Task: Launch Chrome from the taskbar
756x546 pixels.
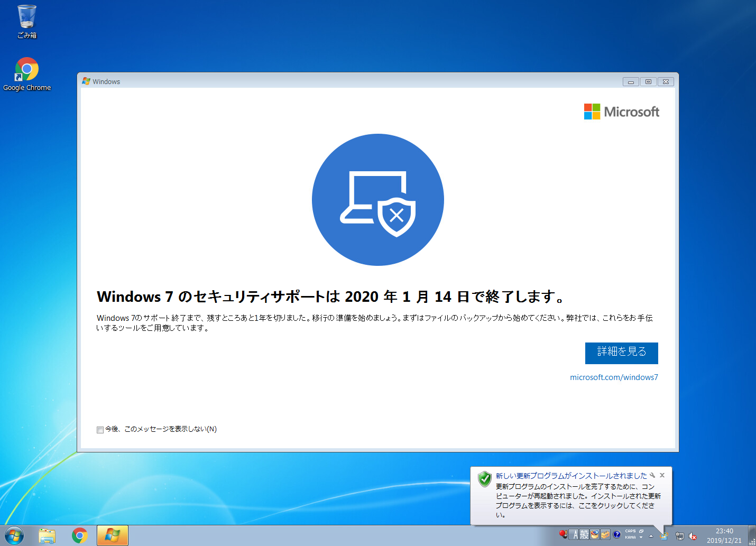Action: click(80, 535)
